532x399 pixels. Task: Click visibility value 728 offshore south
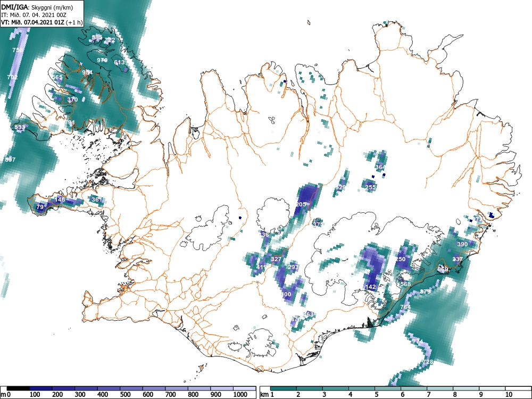[x=428, y=362]
